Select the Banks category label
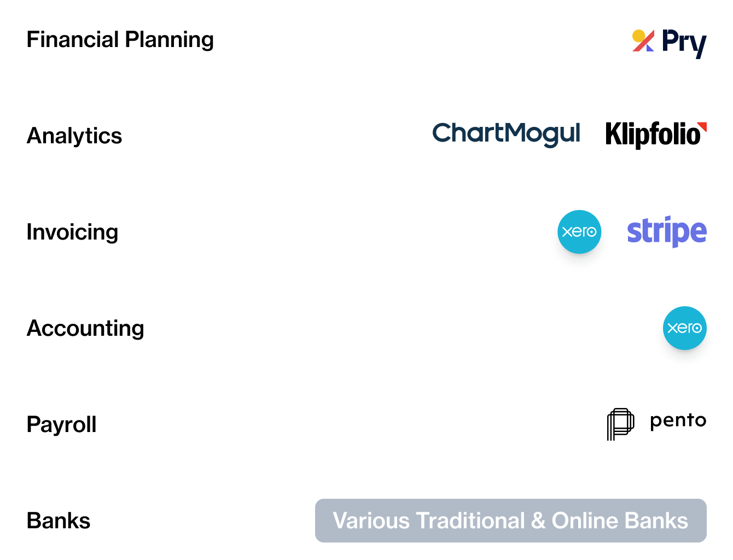This screenshot has height=560, width=733. click(x=59, y=521)
